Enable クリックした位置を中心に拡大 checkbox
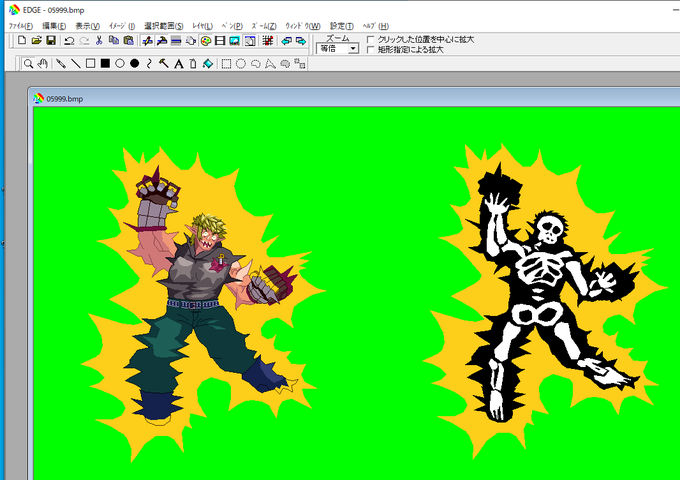680x480 pixels. click(370, 39)
